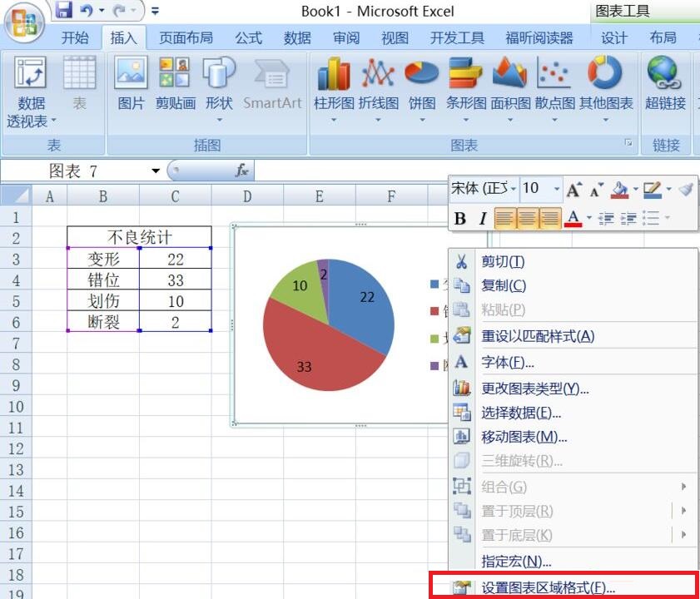Apply shape fill with the paint bucket
This screenshot has height=599, width=700.
click(x=619, y=190)
